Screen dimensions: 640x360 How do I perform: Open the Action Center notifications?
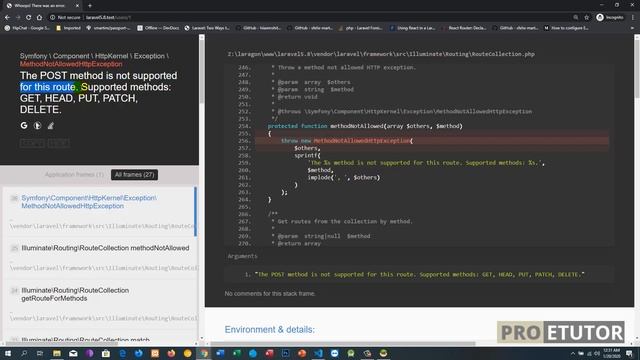[x=629, y=353]
